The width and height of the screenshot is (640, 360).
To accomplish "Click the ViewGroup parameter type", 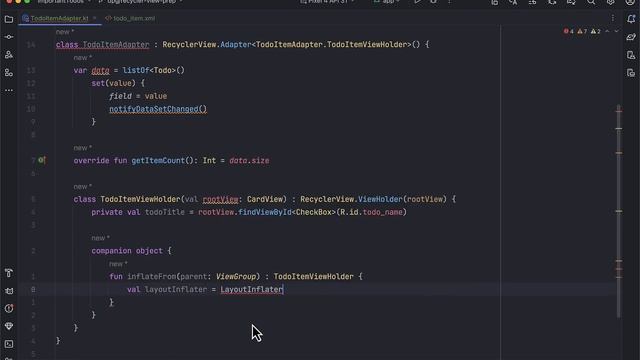I will click(x=236, y=276).
